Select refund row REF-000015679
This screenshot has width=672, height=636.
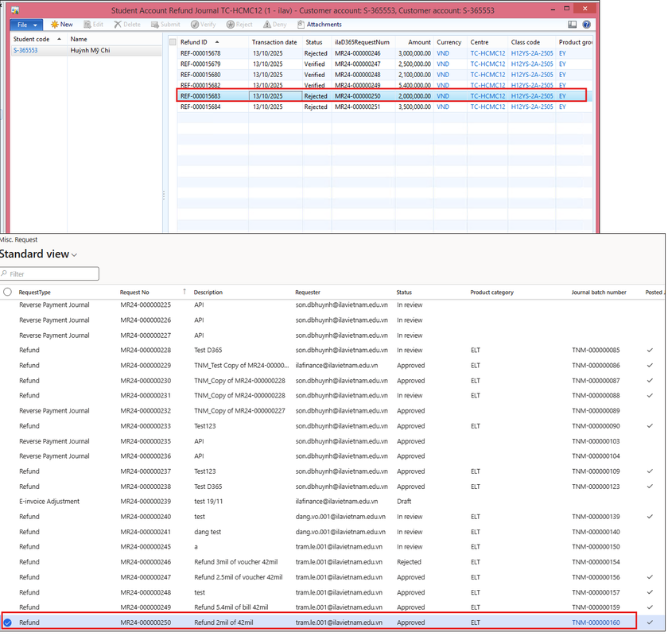pyautogui.click(x=385, y=64)
